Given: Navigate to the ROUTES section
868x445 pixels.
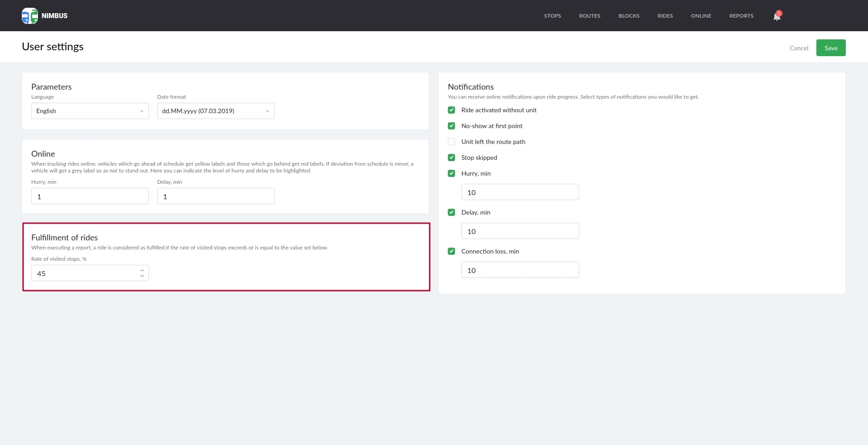Looking at the screenshot, I should click(589, 15).
